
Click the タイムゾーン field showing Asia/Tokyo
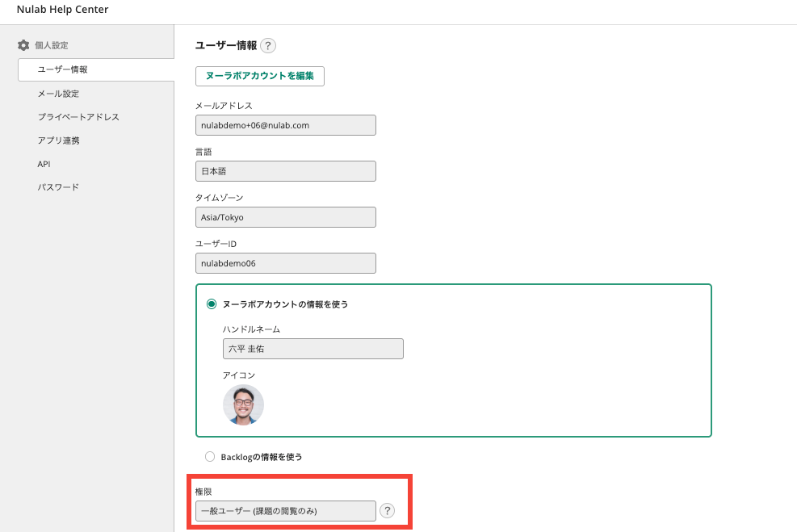[x=286, y=217]
